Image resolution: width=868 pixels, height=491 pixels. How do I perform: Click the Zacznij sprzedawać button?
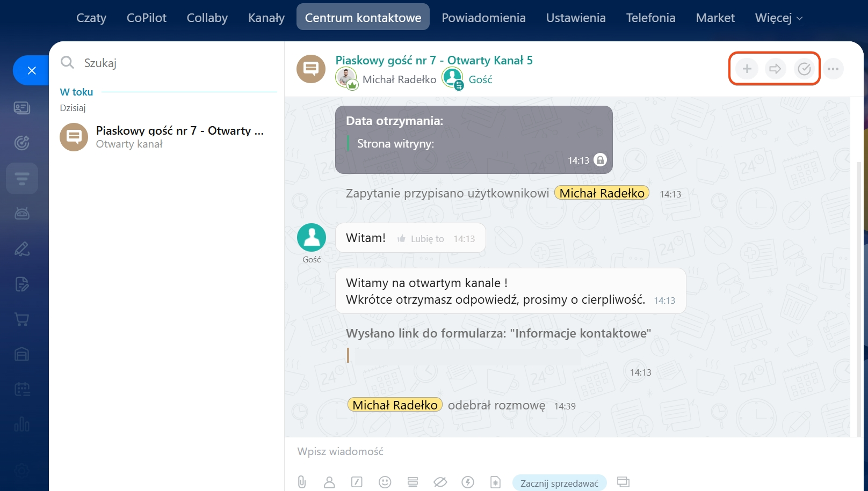pos(559,483)
